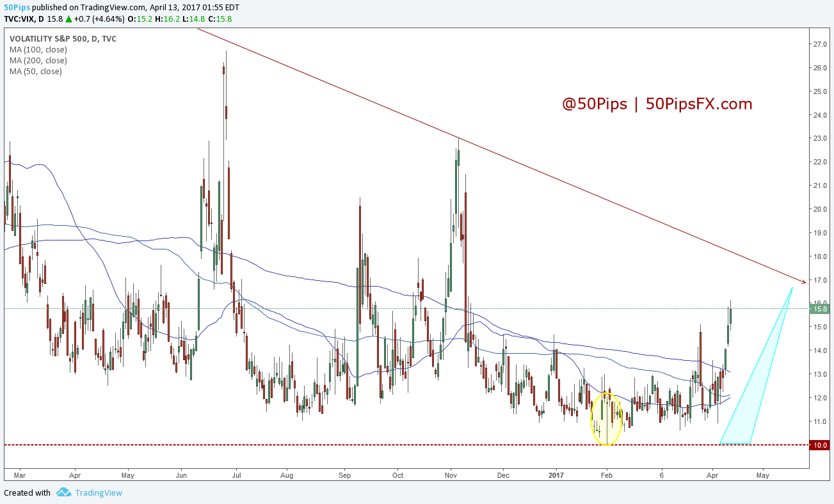The width and height of the screenshot is (834, 504).
Task: Select the MA (50, close) indicator label
Action: (x=35, y=71)
